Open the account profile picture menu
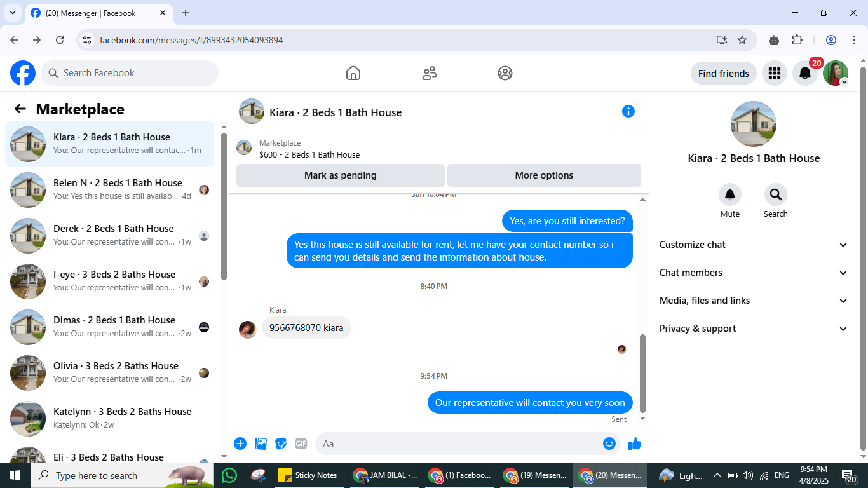The width and height of the screenshot is (868, 488). point(835,73)
